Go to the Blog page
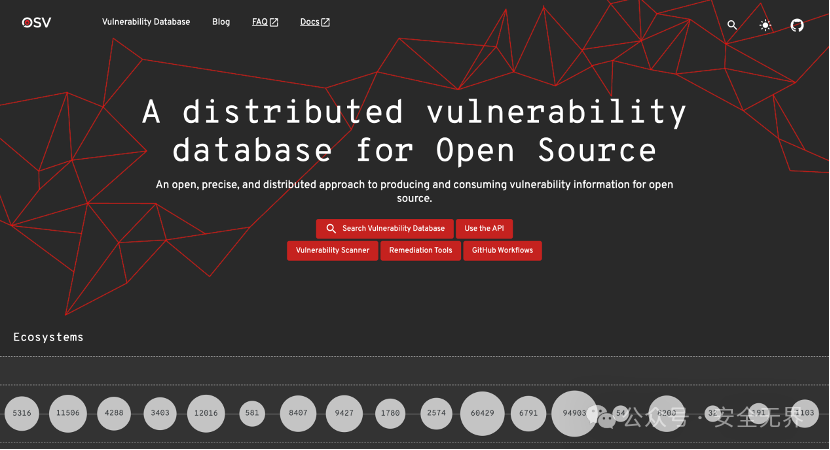The image size is (830, 450). pos(221,22)
